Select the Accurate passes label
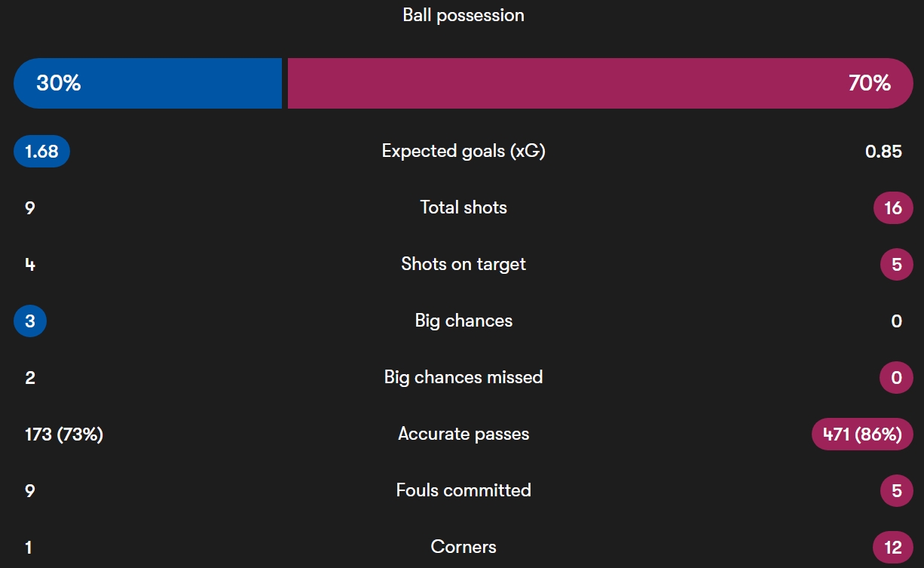The image size is (924, 568). [464, 434]
